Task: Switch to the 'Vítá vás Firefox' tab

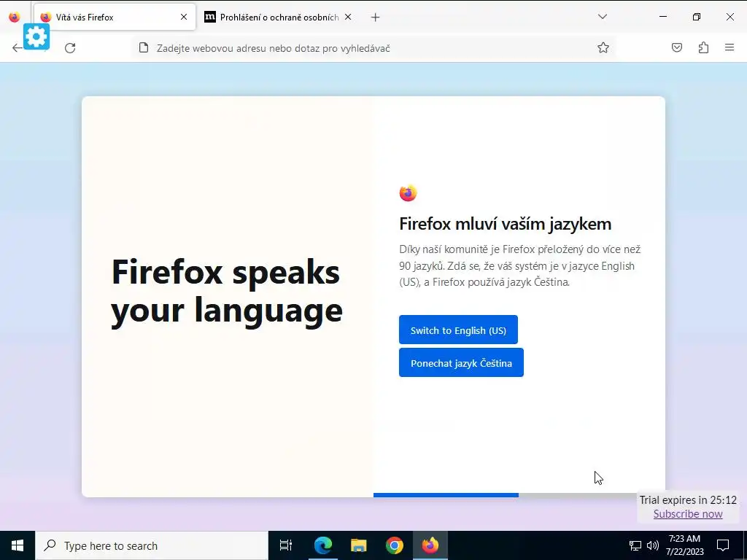Action: tap(115, 17)
